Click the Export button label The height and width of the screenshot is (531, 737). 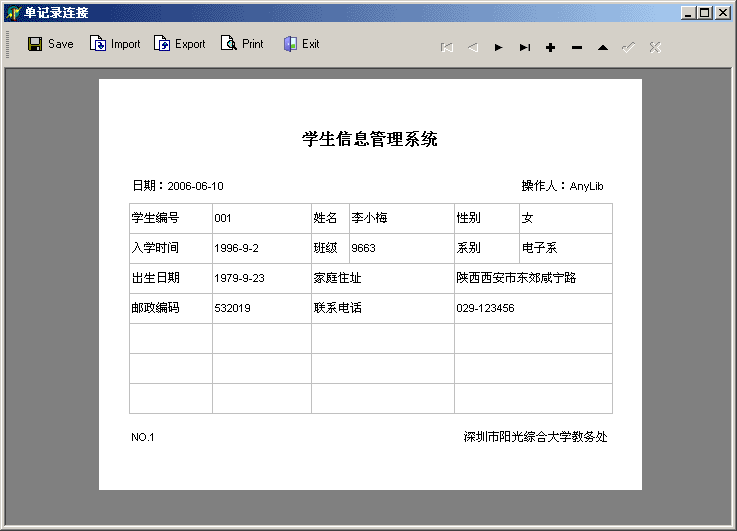click(190, 44)
